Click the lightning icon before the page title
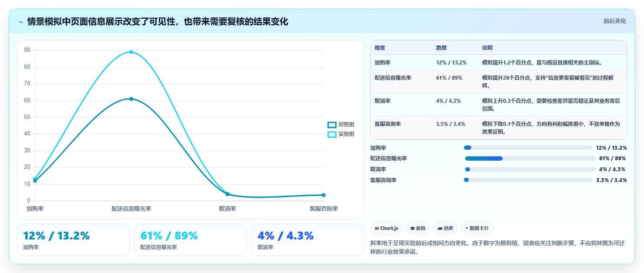The height and width of the screenshot is (273, 644). point(20,22)
